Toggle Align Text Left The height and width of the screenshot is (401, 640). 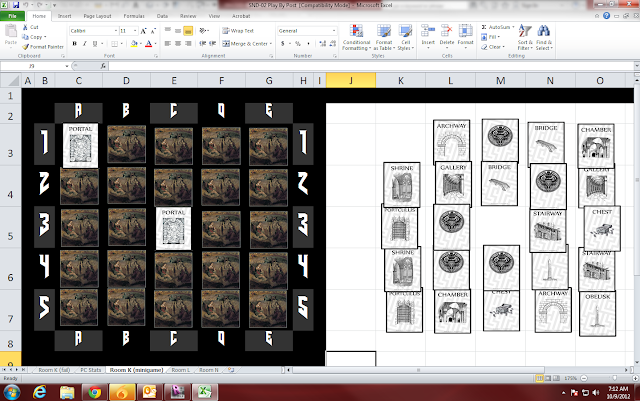(168, 44)
